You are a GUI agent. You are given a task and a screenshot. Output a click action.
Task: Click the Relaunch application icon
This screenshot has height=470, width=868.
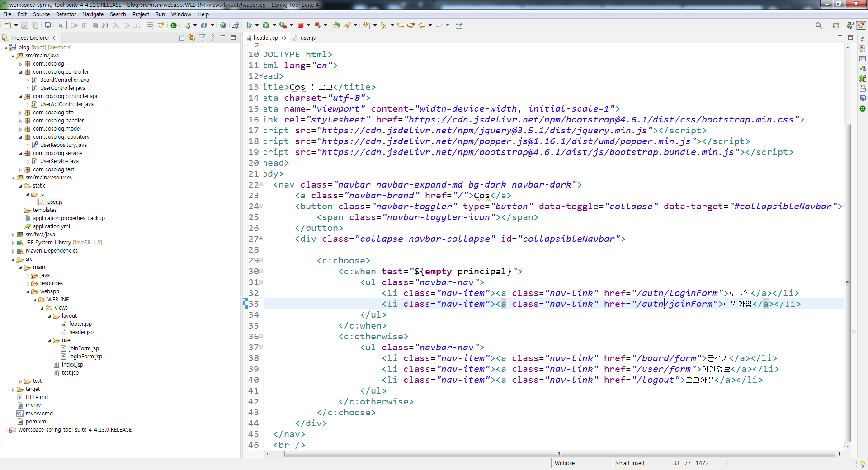click(x=317, y=25)
